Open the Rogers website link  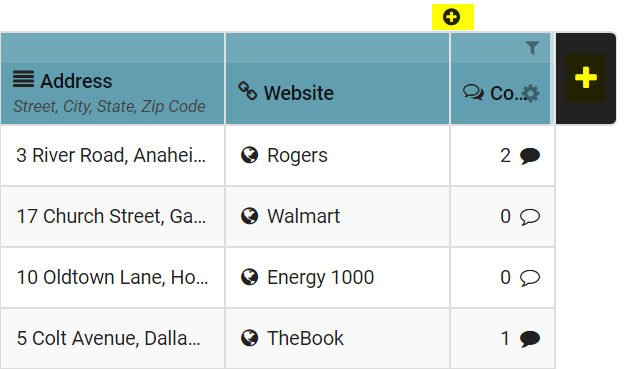[x=297, y=155]
